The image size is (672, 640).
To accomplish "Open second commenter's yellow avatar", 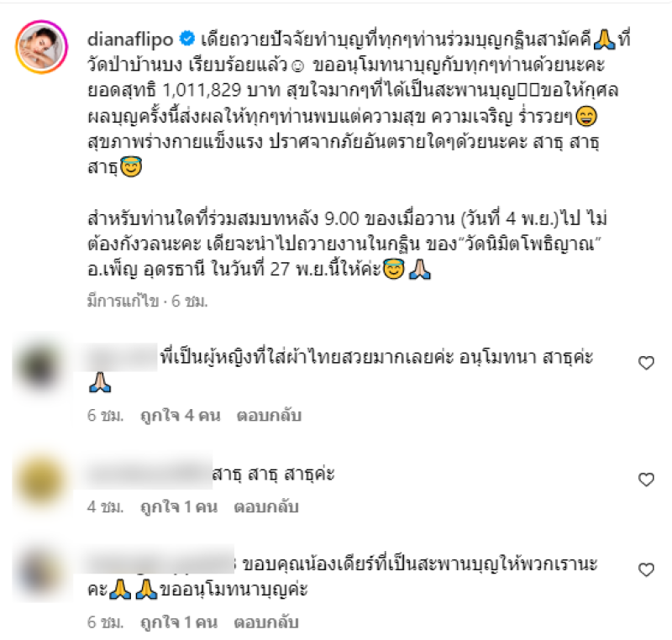I will 41,480.
